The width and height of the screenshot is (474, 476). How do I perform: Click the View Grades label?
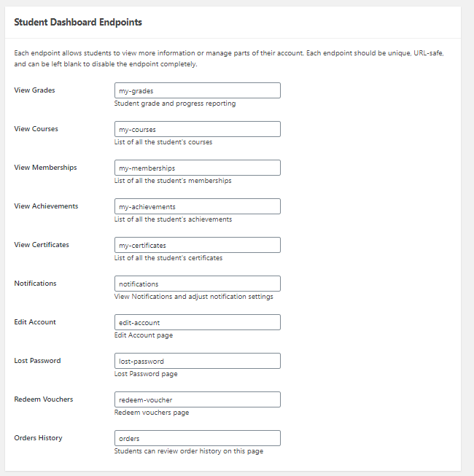[x=34, y=90]
